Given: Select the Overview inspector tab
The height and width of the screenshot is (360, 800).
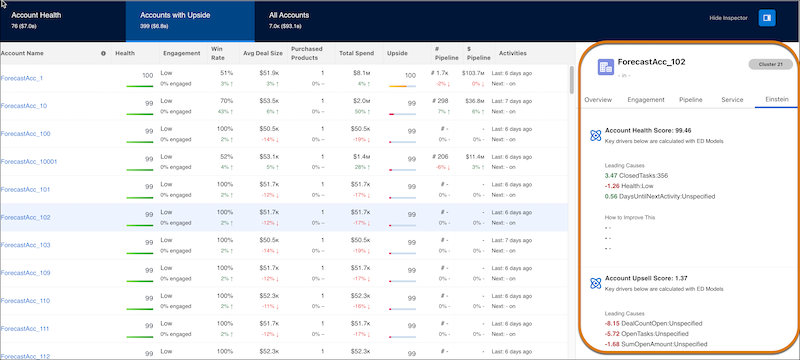Looking at the screenshot, I should [598, 100].
